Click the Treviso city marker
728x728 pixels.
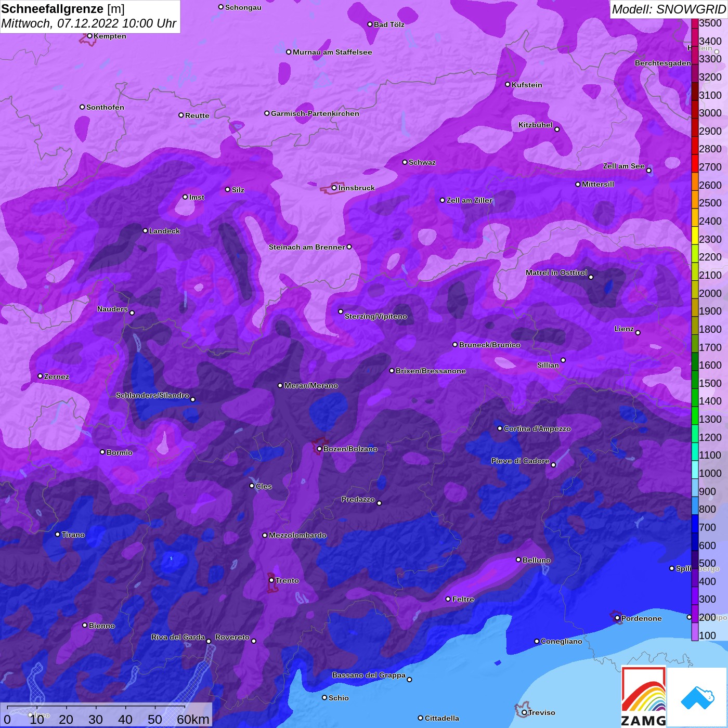tap(524, 712)
